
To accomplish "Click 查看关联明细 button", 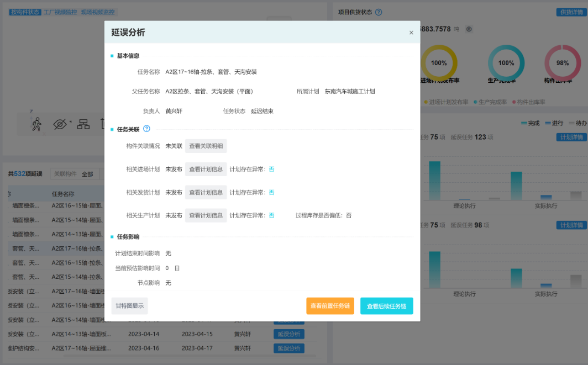I will 206,146.
